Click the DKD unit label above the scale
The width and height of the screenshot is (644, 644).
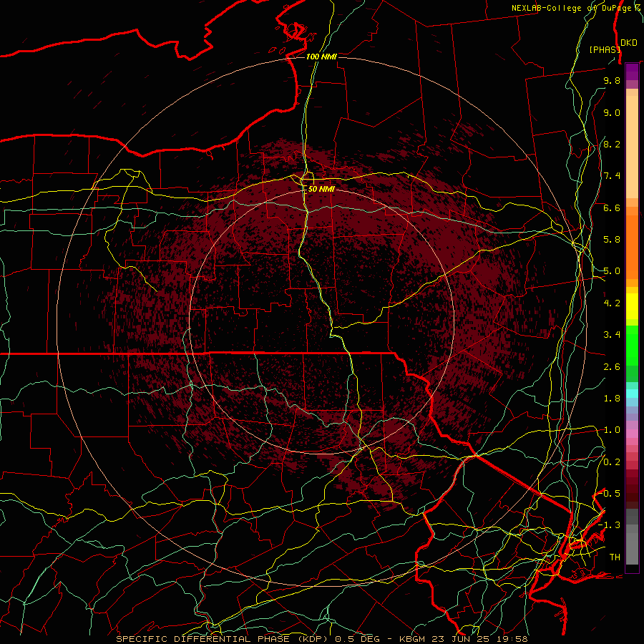point(629,42)
